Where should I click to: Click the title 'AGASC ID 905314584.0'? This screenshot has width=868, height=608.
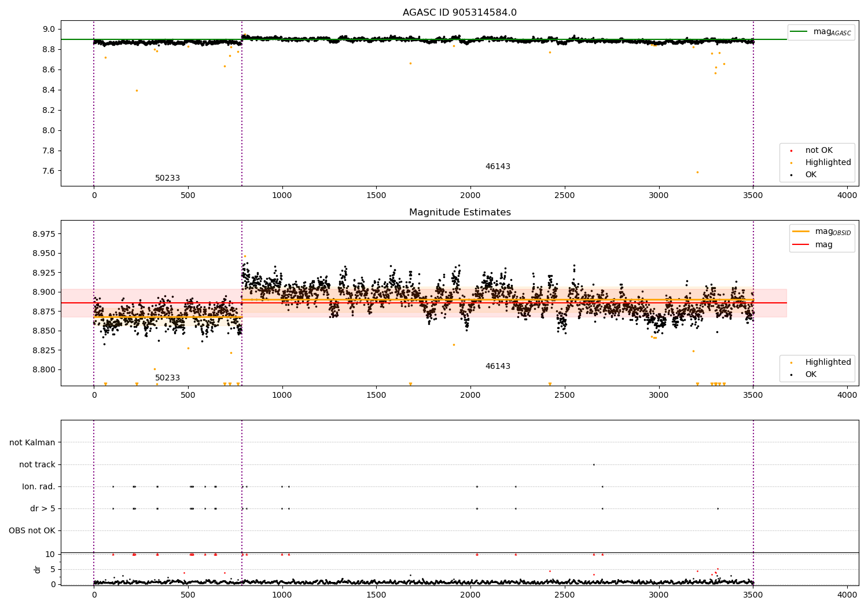tap(459, 13)
